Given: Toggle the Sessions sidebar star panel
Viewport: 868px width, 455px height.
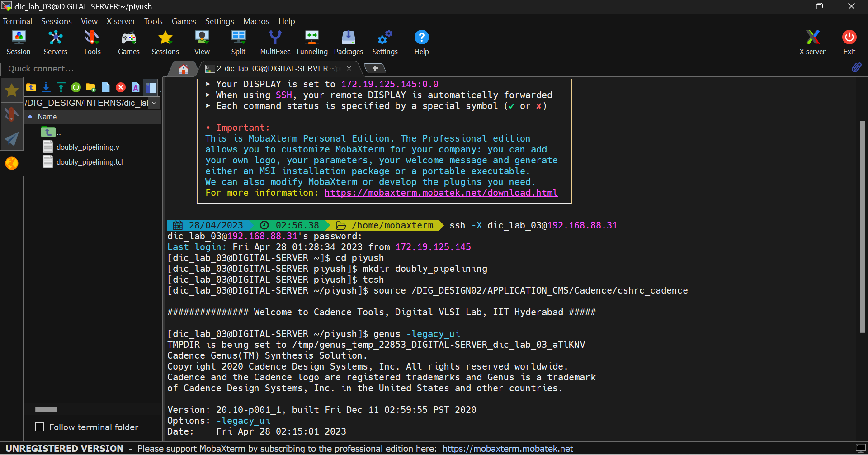Looking at the screenshot, I should coord(11,90).
